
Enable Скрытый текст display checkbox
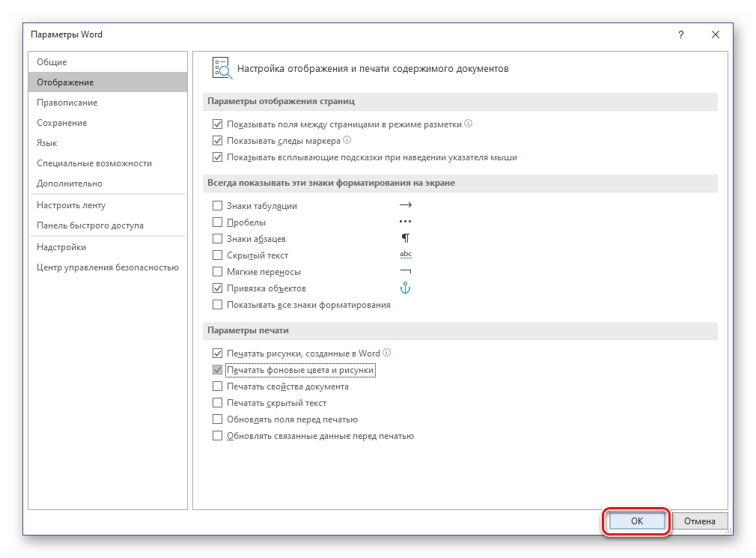(218, 255)
